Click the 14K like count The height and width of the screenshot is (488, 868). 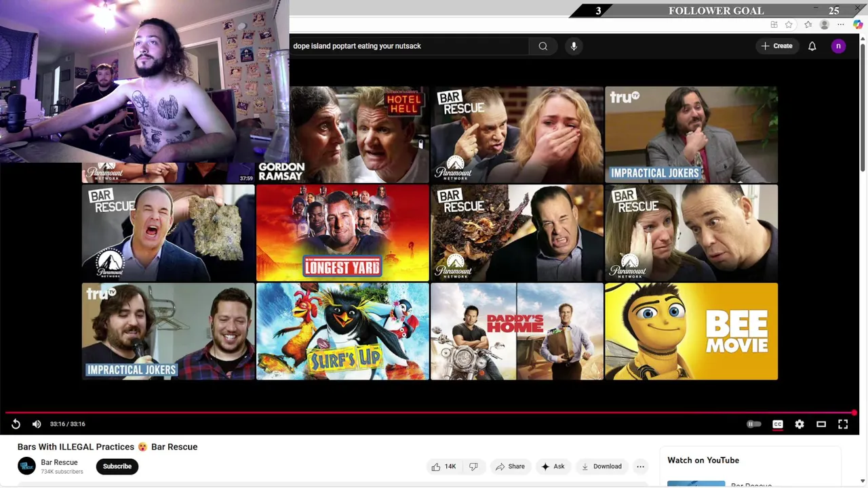(450, 466)
